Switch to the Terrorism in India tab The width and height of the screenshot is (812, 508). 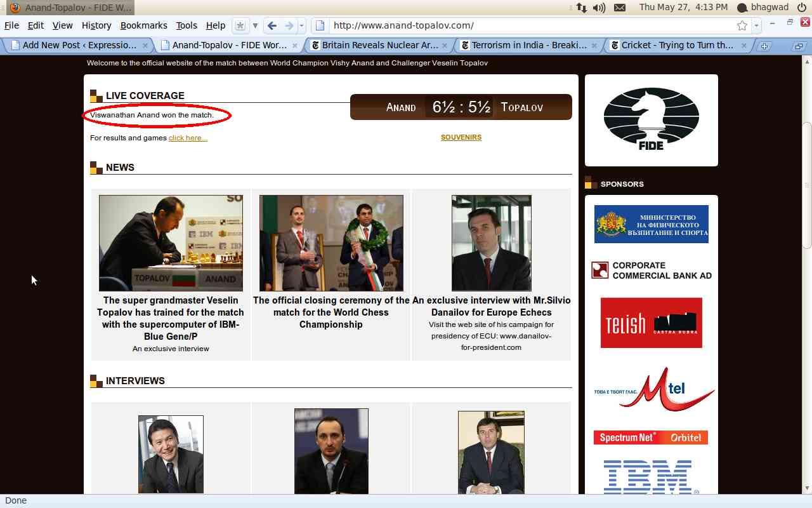[529, 45]
